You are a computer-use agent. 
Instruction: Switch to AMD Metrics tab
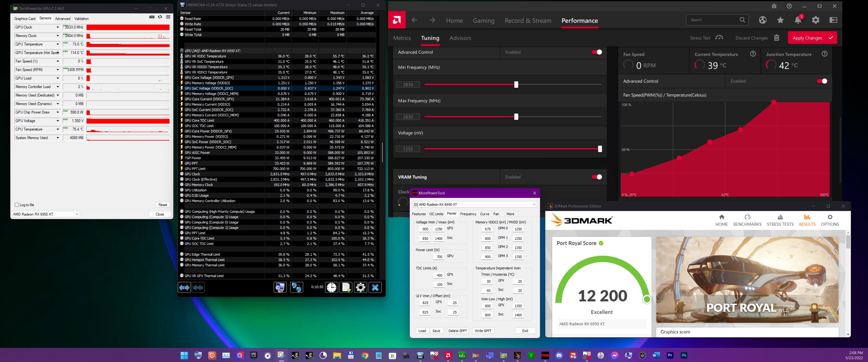[x=402, y=38]
